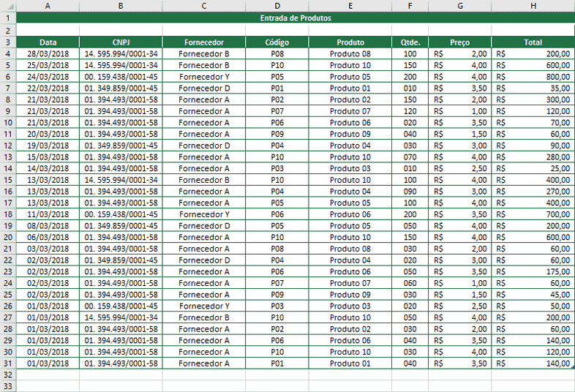
Task: Select total cell 35,00
Action: point(533,88)
